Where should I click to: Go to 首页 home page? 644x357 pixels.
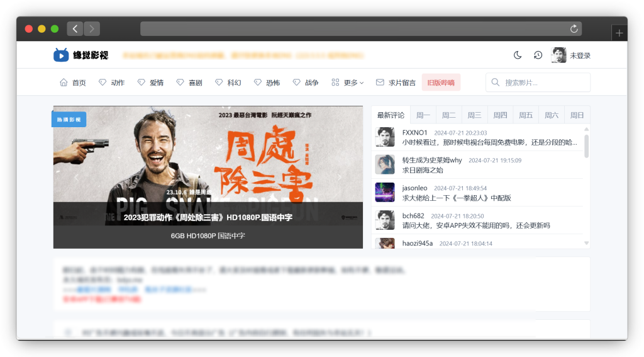(x=72, y=82)
